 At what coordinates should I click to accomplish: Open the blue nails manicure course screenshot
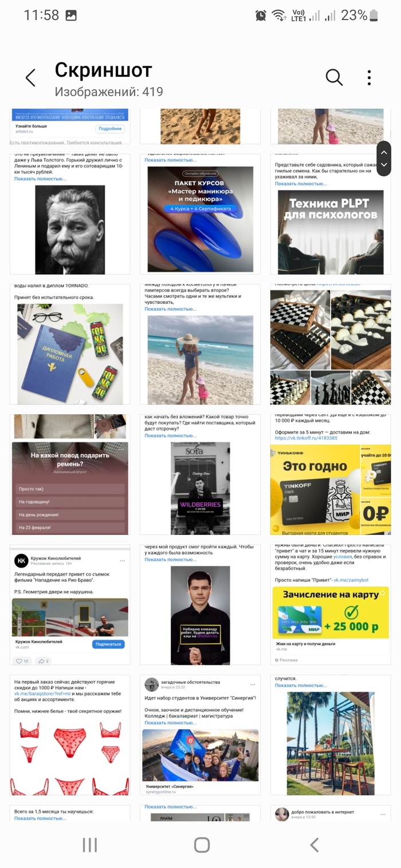click(x=200, y=215)
